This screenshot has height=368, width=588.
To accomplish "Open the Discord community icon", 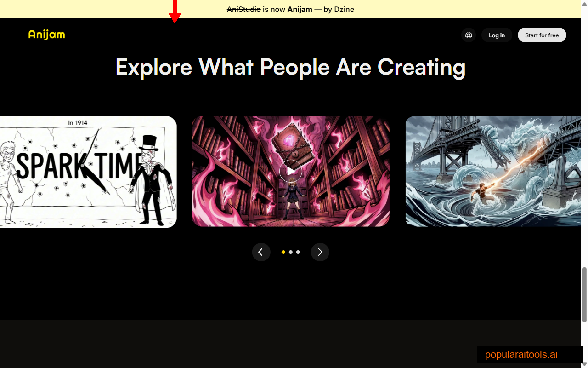I will tap(469, 35).
